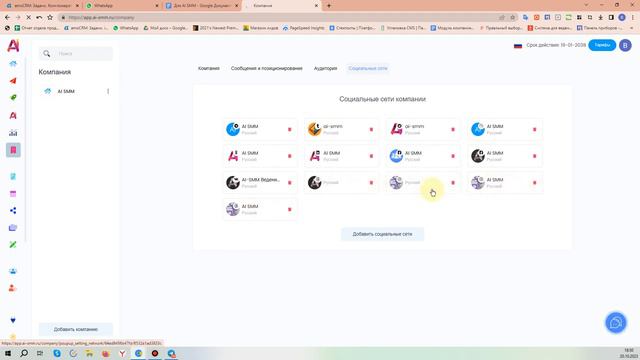Open the PageSpeed Insights bookmark
Image resolution: width=640 pixels, height=360 pixels.
point(303,28)
